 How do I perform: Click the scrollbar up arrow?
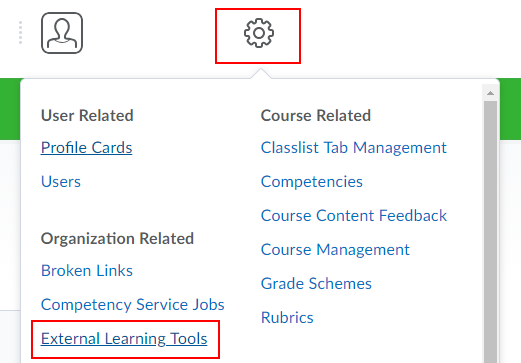(x=490, y=93)
